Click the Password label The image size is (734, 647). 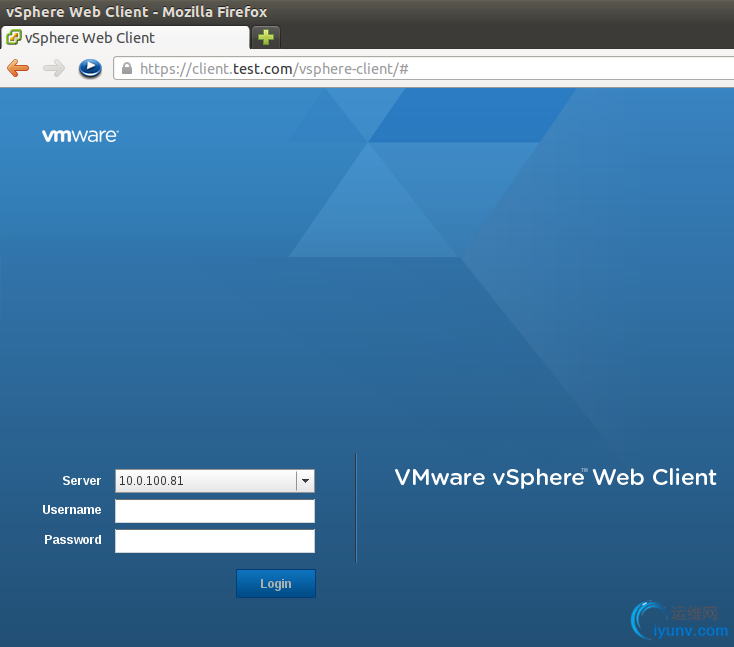click(x=73, y=540)
